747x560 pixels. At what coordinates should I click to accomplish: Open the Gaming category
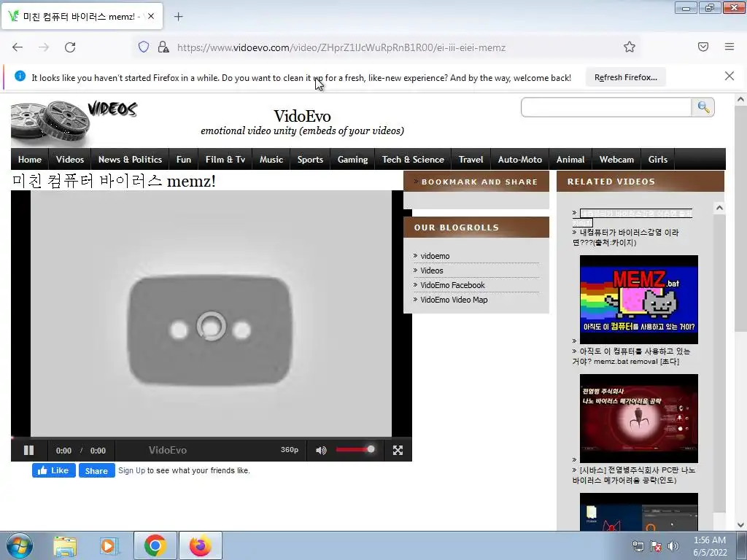pos(352,160)
